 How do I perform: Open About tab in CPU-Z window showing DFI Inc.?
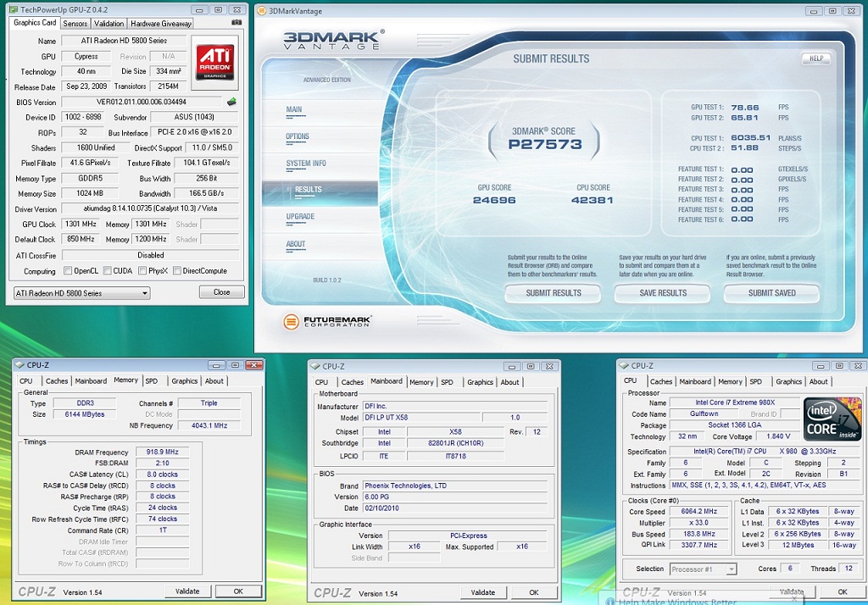[x=509, y=382]
